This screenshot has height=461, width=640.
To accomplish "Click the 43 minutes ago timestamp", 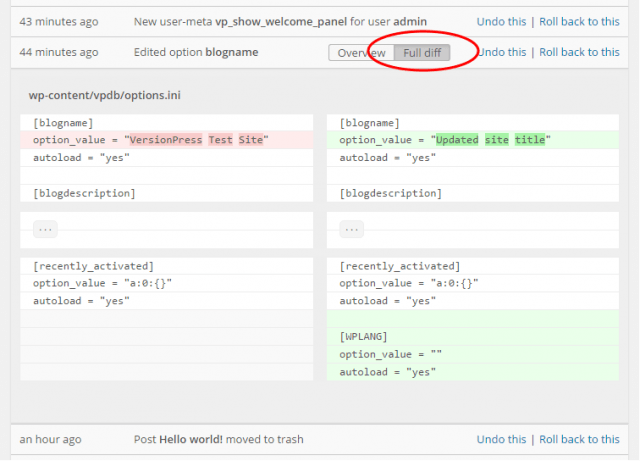I will pyautogui.click(x=59, y=22).
